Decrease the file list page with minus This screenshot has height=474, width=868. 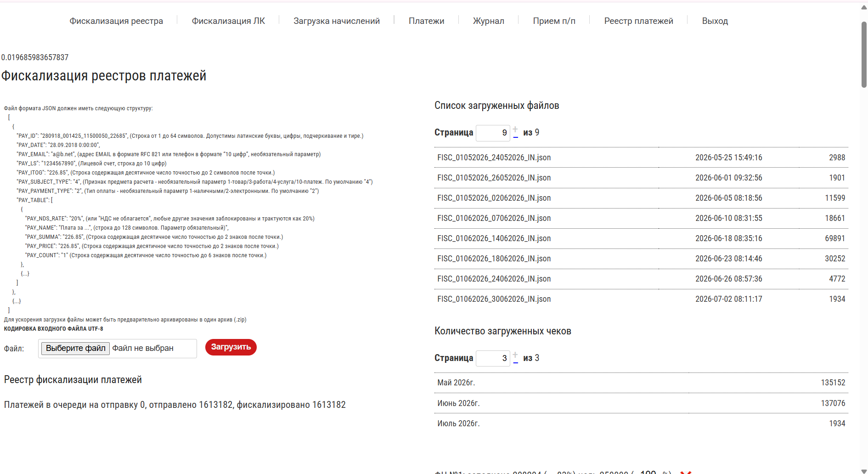click(515, 136)
